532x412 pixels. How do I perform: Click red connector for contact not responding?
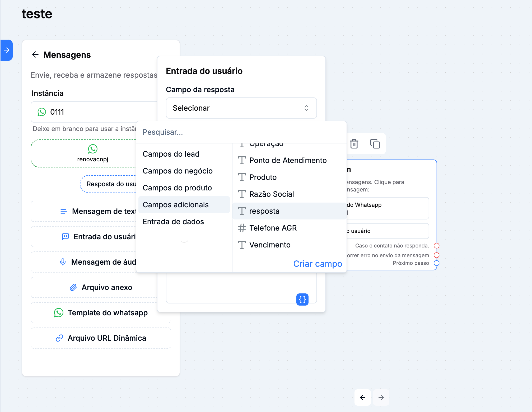coord(436,246)
